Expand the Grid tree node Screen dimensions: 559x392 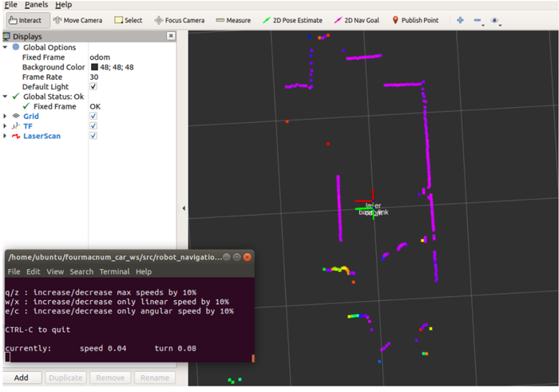[5, 117]
